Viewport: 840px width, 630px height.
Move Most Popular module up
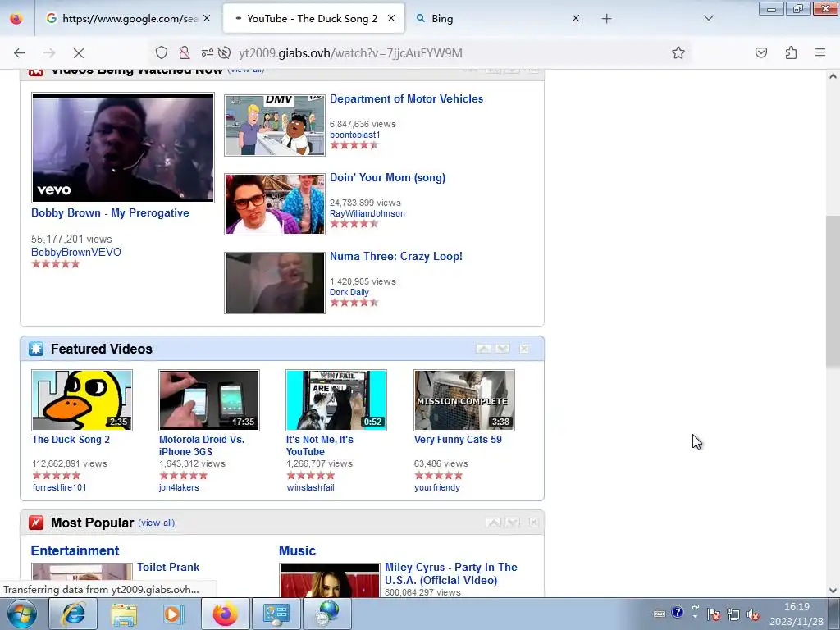point(493,523)
